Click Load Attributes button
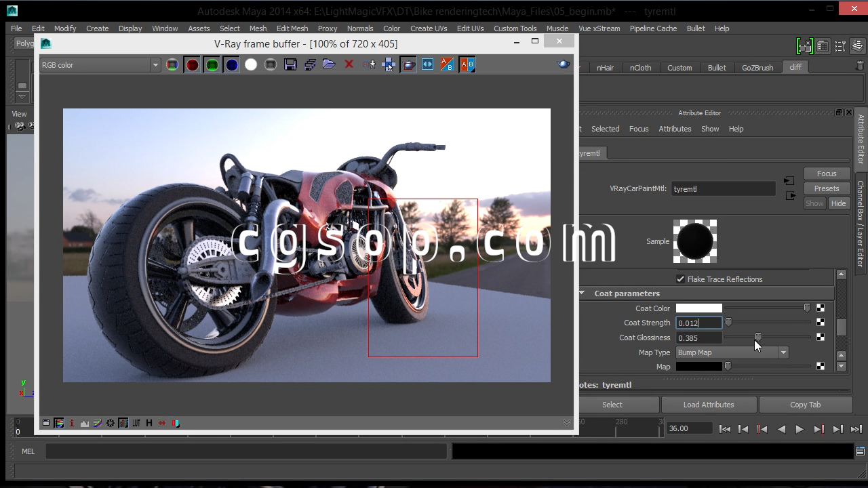 [x=709, y=405]
